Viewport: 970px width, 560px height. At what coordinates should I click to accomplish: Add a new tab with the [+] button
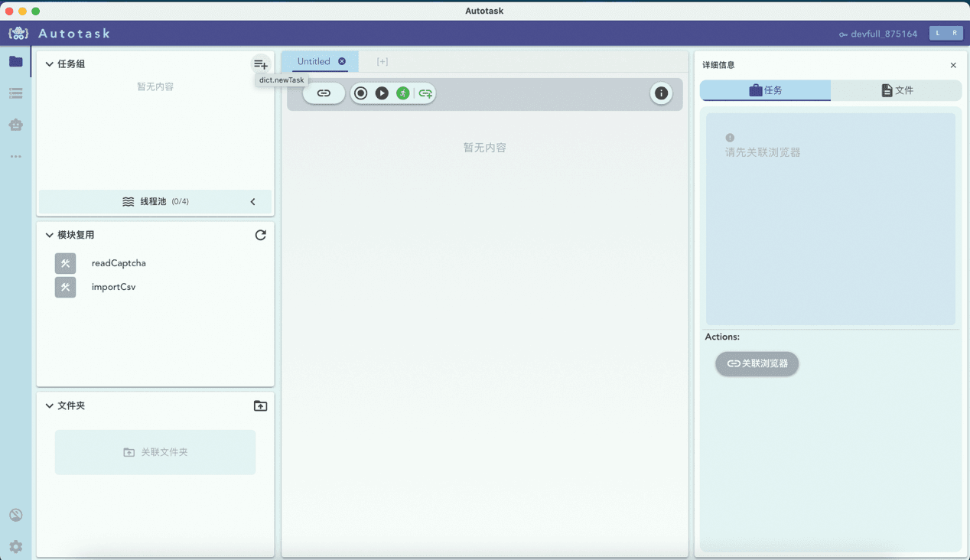click(x=382, y=62)
